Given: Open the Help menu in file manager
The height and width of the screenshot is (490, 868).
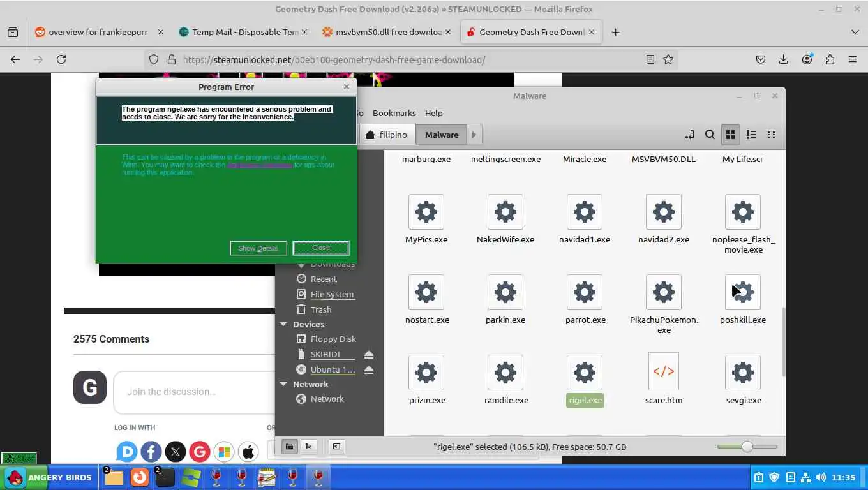Looking at the screenshot, I should (433, 113).
